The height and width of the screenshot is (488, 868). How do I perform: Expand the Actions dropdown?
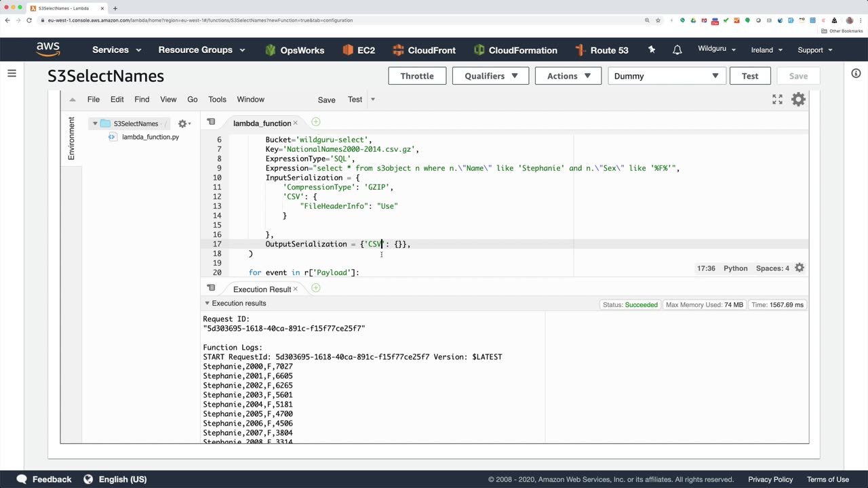click(568, 76)
